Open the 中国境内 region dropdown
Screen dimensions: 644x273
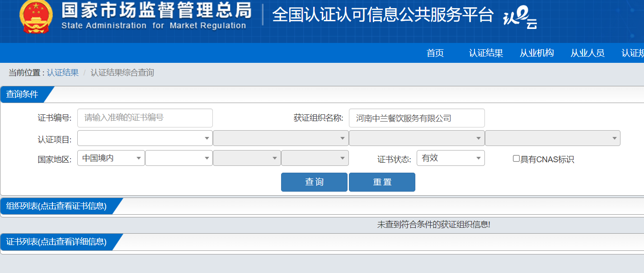(x=111, y=158)
